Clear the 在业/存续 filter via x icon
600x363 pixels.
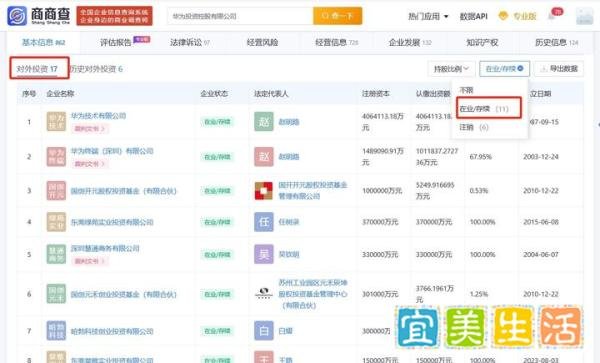[x=520, y=68]
